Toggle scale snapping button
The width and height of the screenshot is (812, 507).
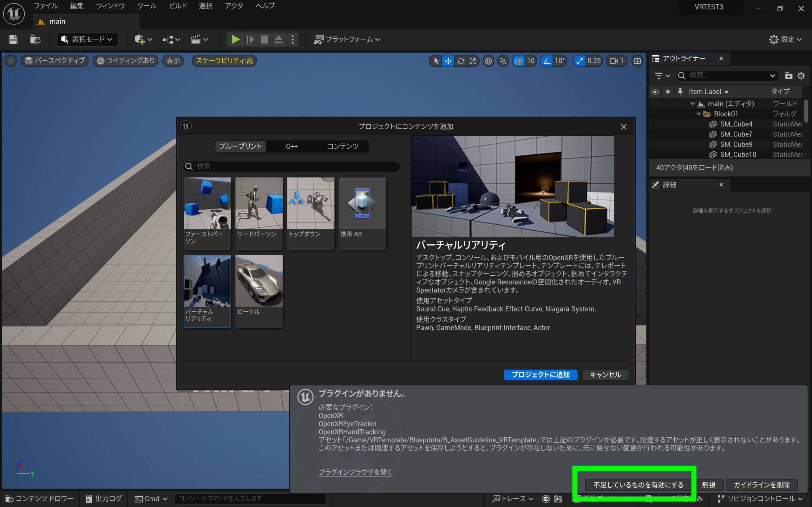pyautogui.click(x=580, y=61)
